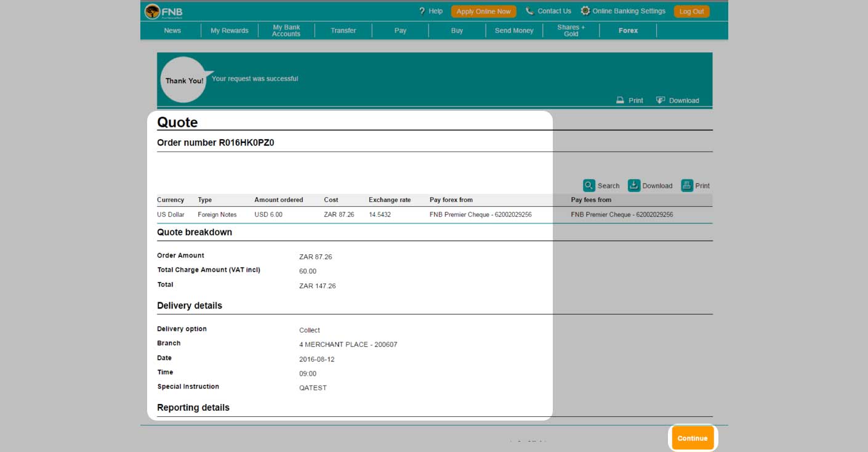Click Contact Us link text

click(x=554, y=11)
